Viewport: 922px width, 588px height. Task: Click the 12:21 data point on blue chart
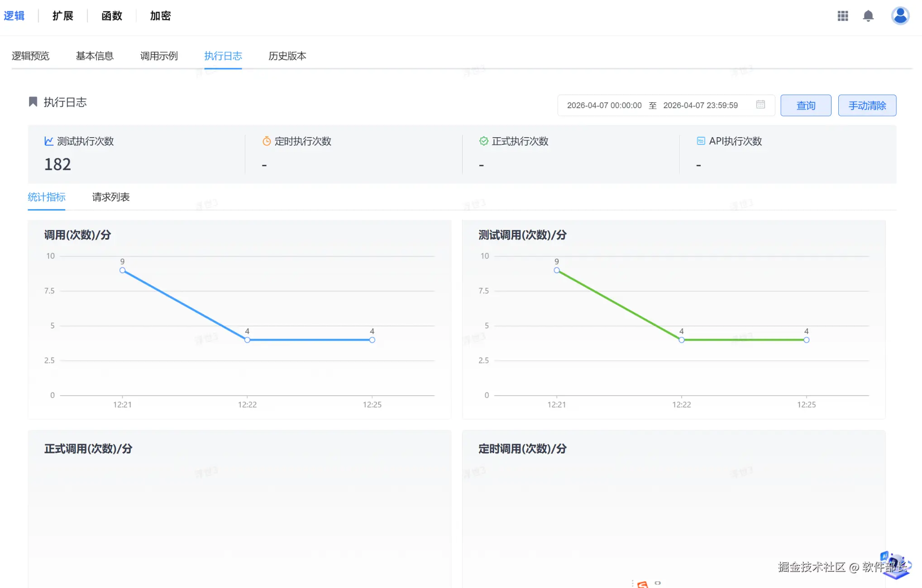(122, 270)
